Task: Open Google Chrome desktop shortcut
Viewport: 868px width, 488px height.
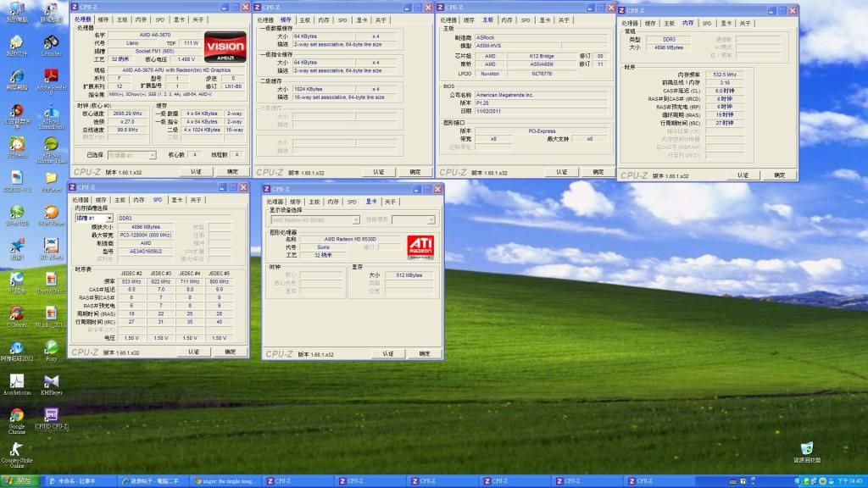Action: tap(16, 416)
